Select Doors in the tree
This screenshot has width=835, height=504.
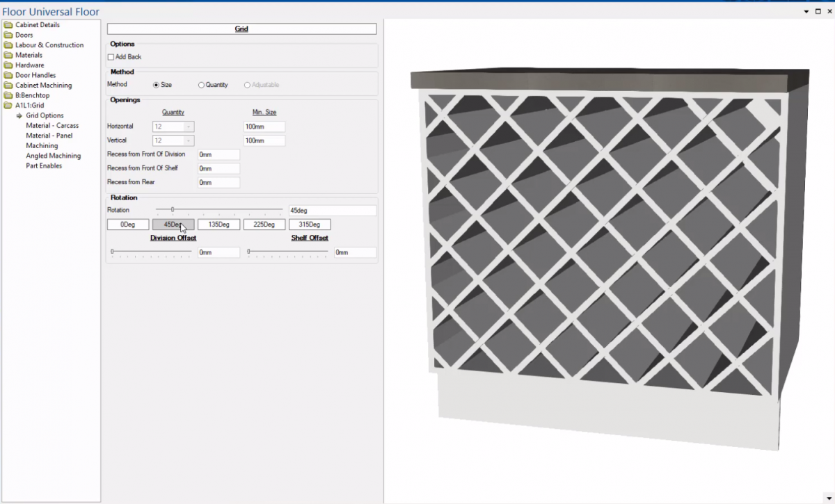click(x=24, y=35)
